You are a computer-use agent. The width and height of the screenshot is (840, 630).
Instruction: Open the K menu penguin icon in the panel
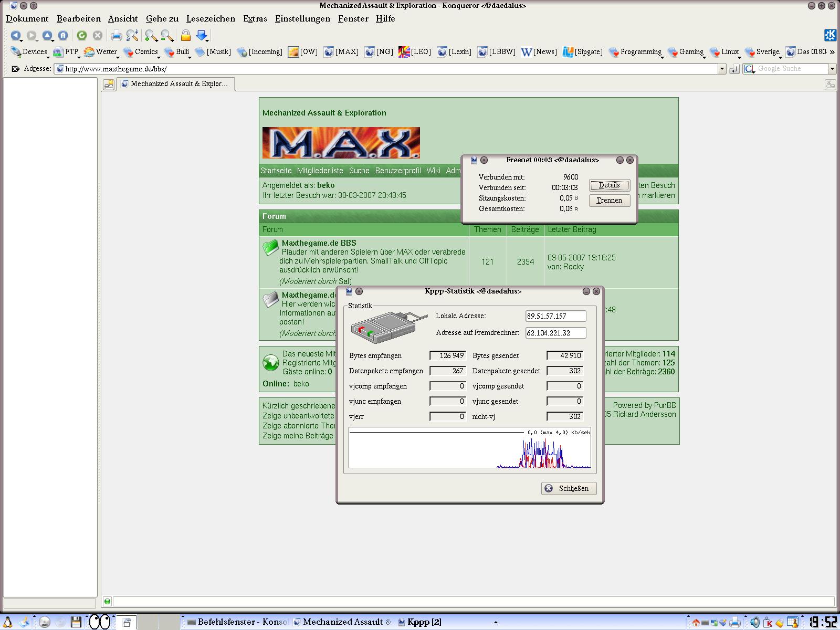[x=8, y=622]
